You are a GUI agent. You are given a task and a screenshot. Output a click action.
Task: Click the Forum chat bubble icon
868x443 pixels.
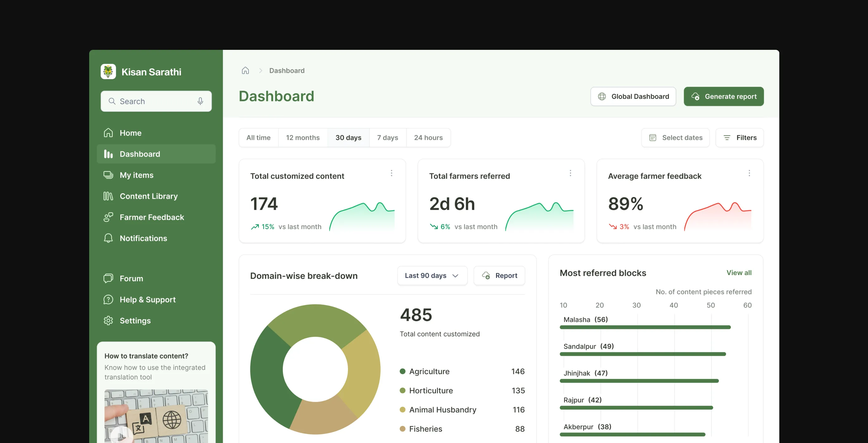(x=108, y=279)
